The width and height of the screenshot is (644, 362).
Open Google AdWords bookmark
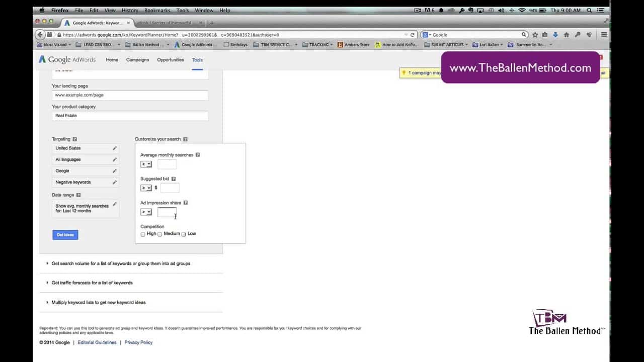[196, 45]
